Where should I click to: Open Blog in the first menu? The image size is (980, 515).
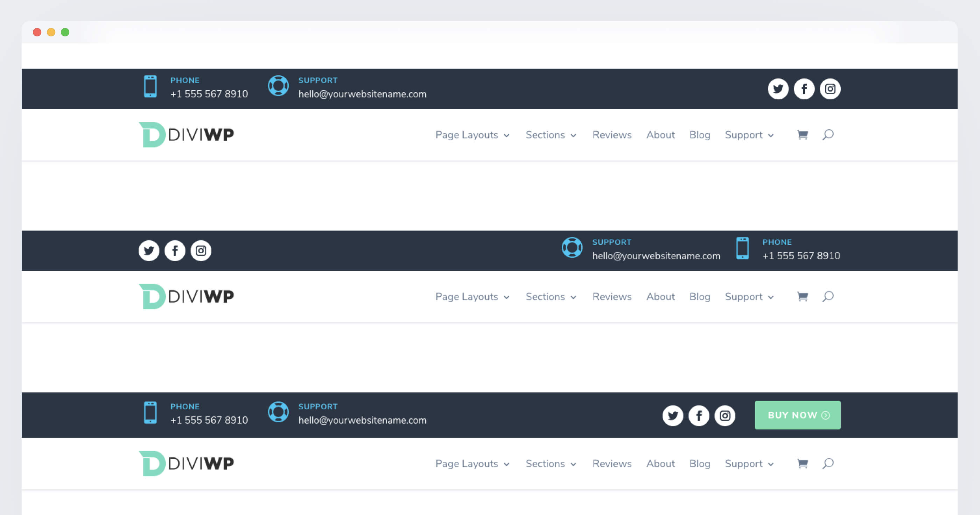700,135
